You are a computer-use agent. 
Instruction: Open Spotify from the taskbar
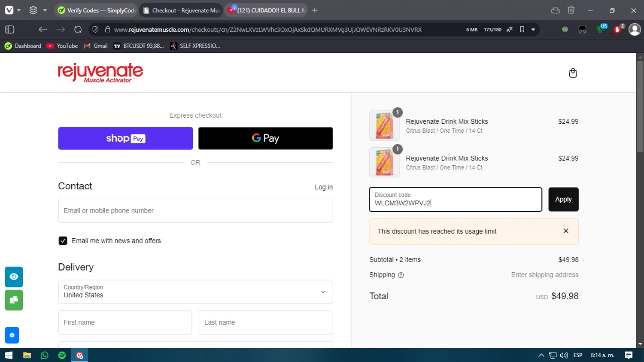[x=62, y=355]
